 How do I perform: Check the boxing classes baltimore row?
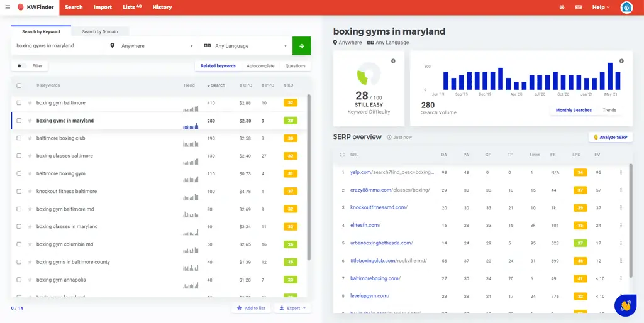click(19, 156)
